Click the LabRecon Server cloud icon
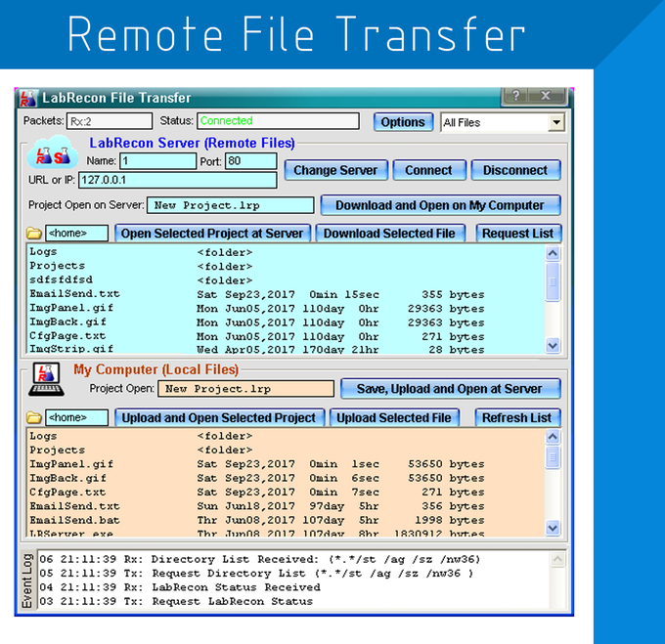Image resolution: width=665 pixels, height=644 pixels. pos(53,152)
